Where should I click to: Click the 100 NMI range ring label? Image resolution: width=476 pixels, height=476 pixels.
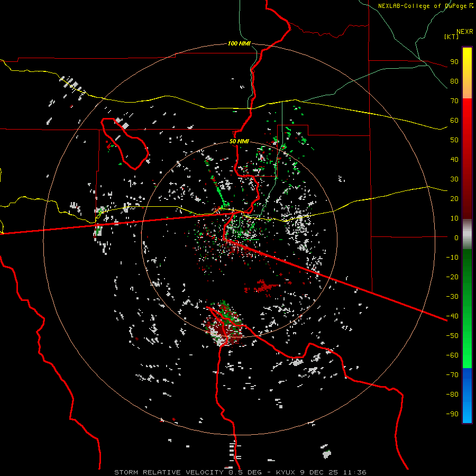[x=239, y=43]
